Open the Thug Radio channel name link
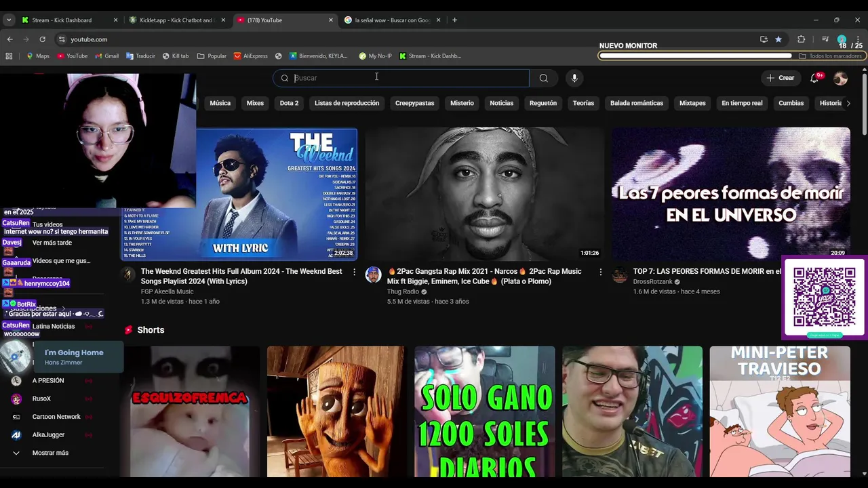 pos(403,291)
